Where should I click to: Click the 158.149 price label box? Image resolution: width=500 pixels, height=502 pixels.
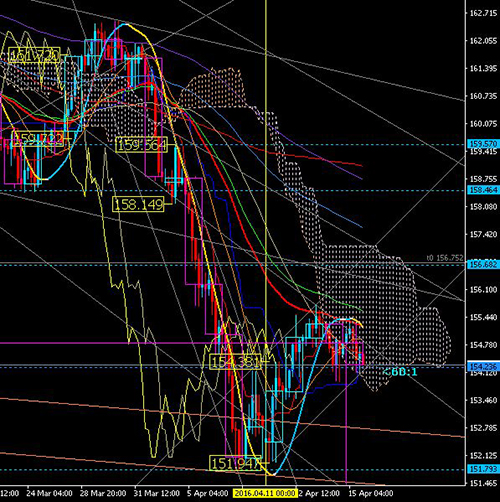point(138,204)
